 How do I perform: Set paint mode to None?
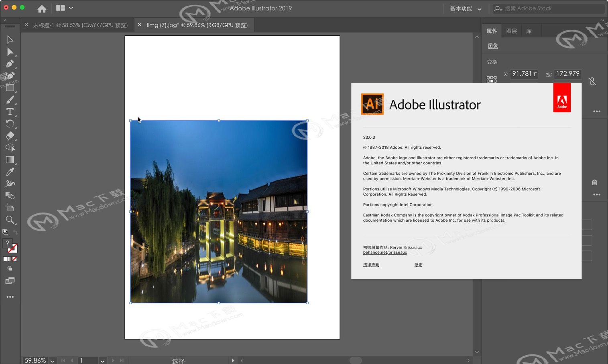pyautogui.click(x=15, y=259)
